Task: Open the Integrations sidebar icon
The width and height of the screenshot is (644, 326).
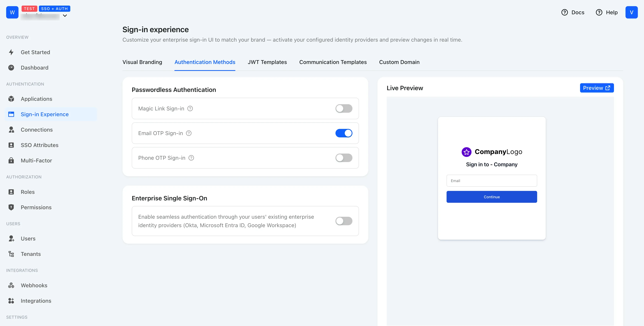Action: (11, 301)
